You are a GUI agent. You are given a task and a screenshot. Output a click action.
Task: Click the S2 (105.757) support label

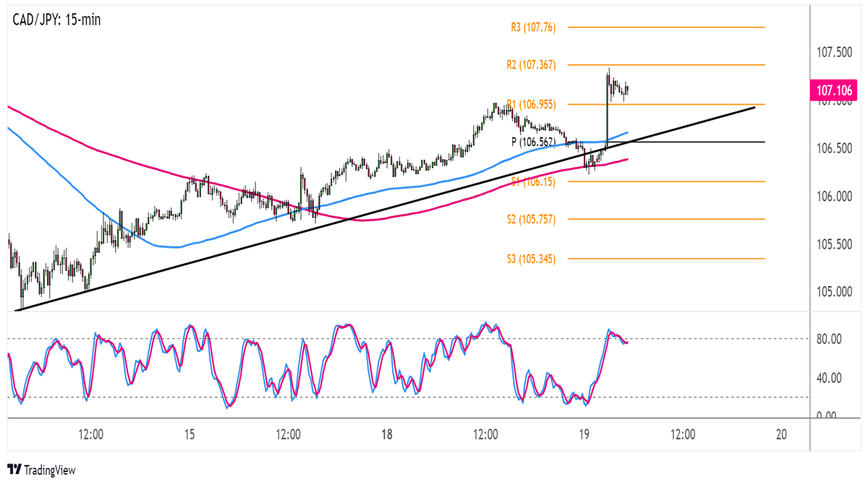click(x=531, y=219)
